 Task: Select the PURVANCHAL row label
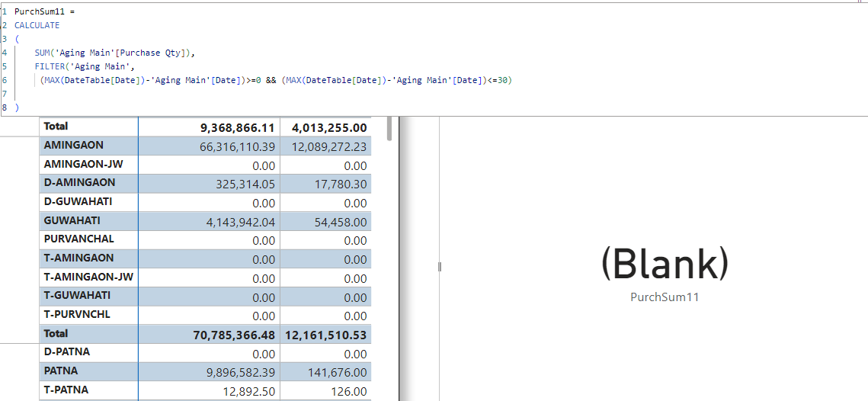point(79,239)
